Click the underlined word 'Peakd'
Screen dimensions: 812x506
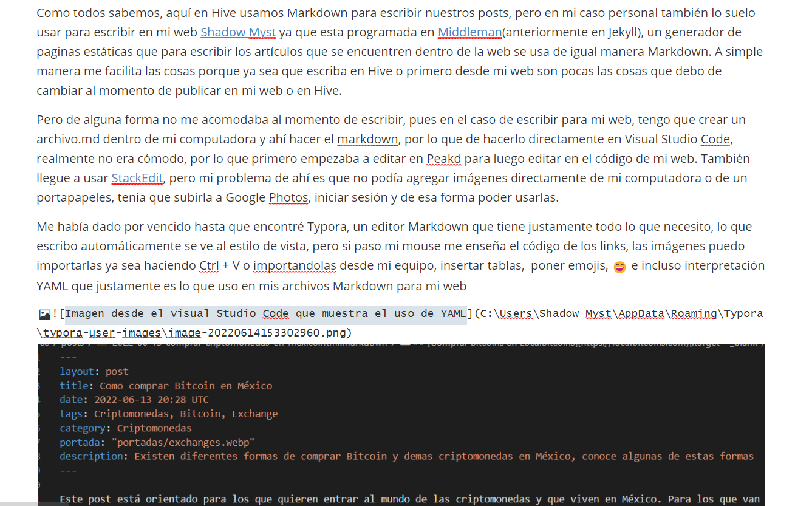pos(443,159)
